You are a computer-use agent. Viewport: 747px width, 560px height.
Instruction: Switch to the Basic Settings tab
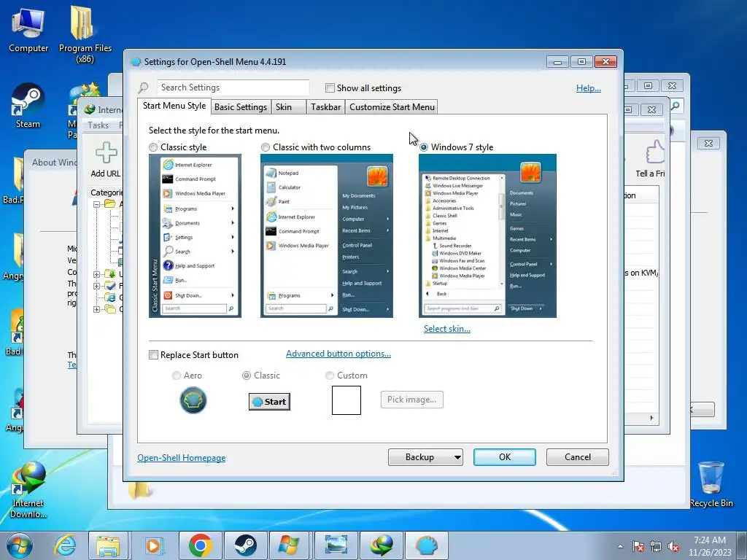pos(241,107)
